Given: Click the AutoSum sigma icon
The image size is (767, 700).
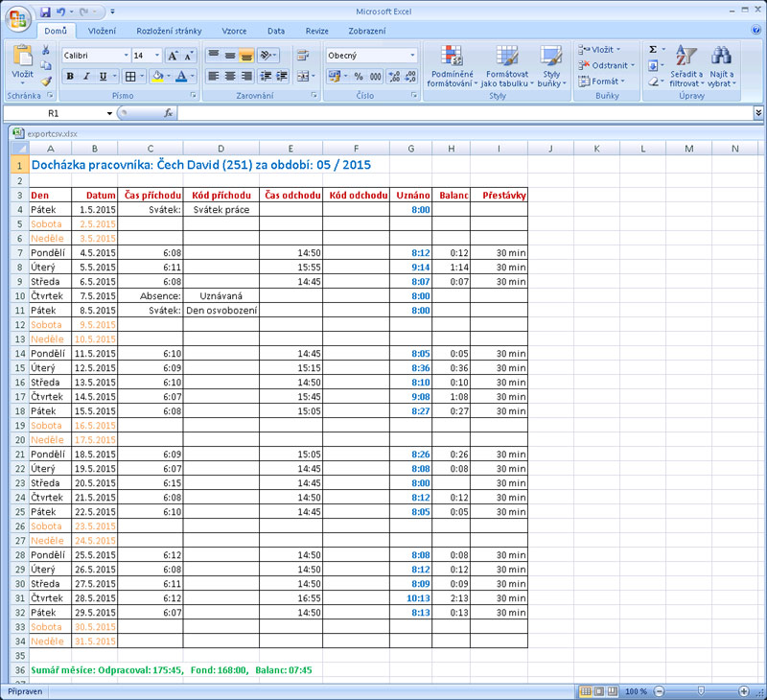Looking at the screenshot, I should click(x=653, y=49).
